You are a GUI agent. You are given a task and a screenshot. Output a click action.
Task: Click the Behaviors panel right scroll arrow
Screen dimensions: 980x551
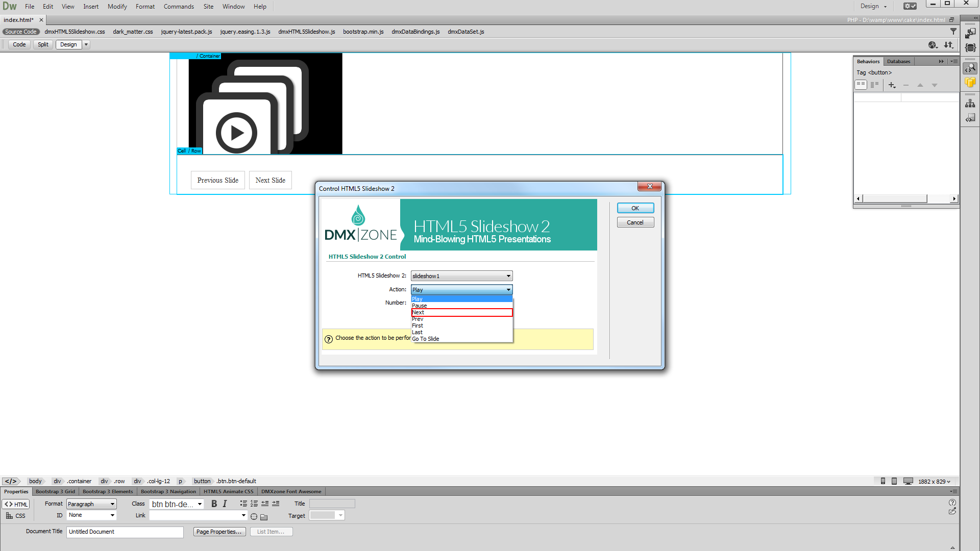point(954,198)
